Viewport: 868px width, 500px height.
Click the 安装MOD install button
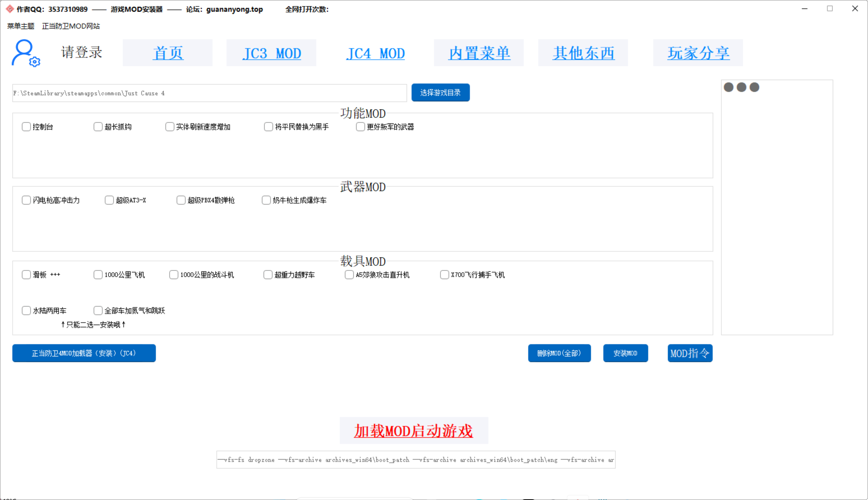point(625,353)
